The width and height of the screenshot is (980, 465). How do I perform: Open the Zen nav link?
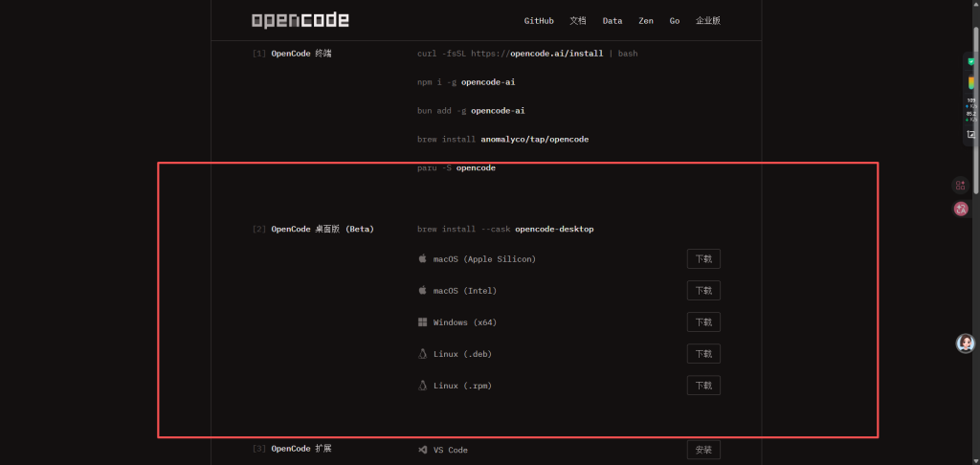coord(646,21)
